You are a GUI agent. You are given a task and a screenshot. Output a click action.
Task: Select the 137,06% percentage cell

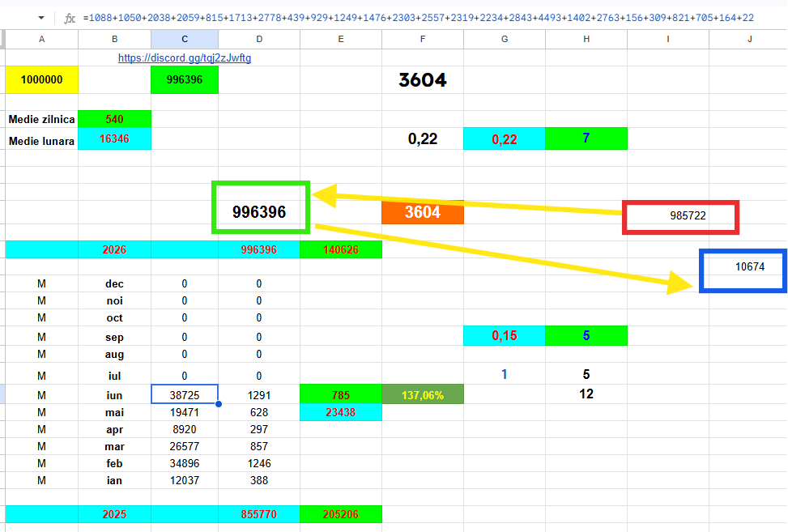(423, 394)
